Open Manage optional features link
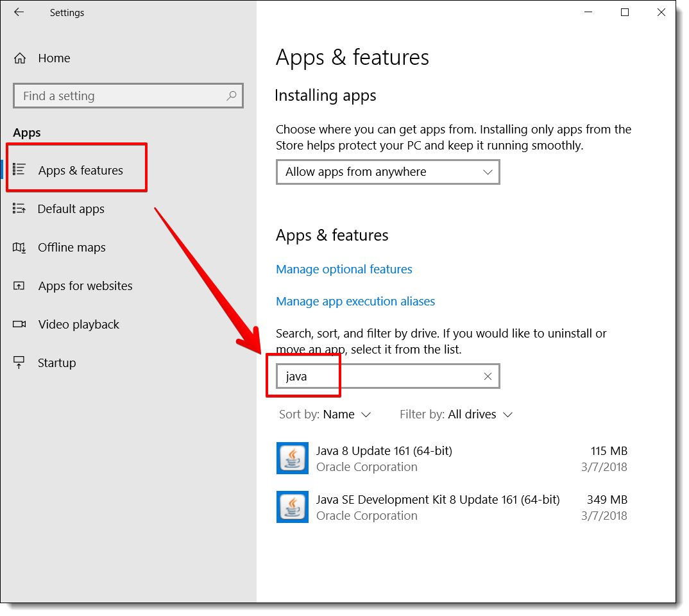Screen dimensions: 689x616 [344, 269]
